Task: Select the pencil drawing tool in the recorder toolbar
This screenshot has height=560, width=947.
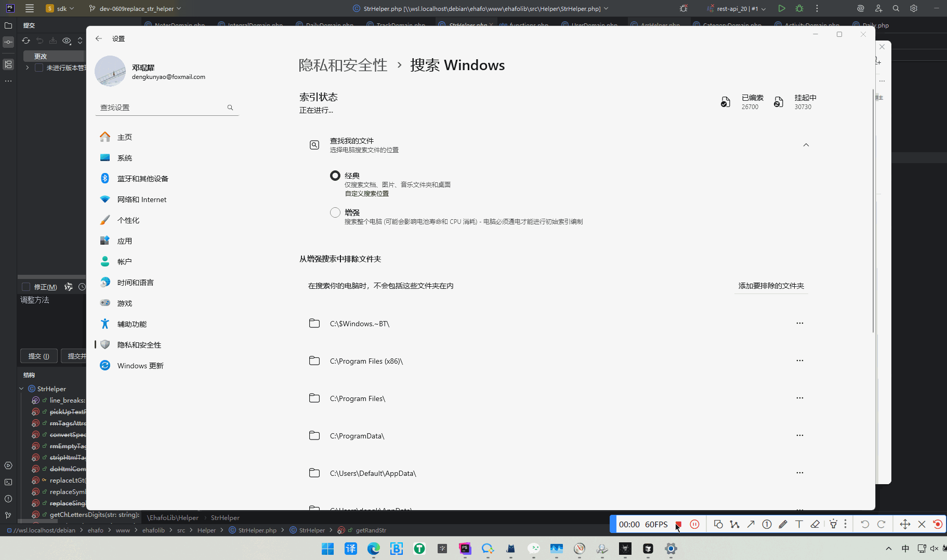Action: [x=783, y=524]
